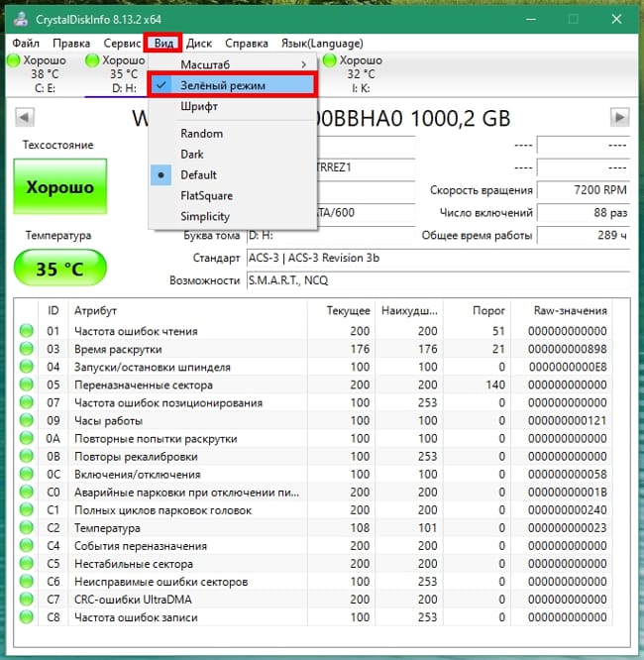Click the Атрибут column header
This screenshot has height=660, width=644.
pyautogui.click(x=187, y=310)
